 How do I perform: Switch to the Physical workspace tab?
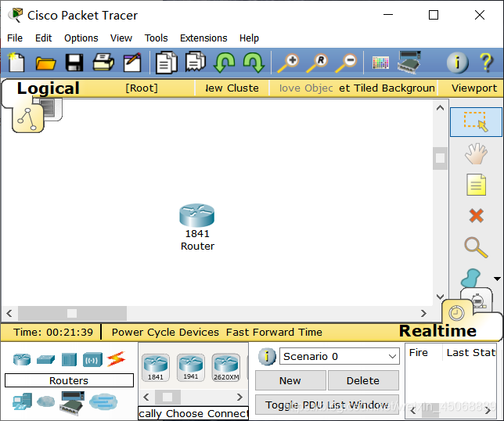(x=52, y=109)
